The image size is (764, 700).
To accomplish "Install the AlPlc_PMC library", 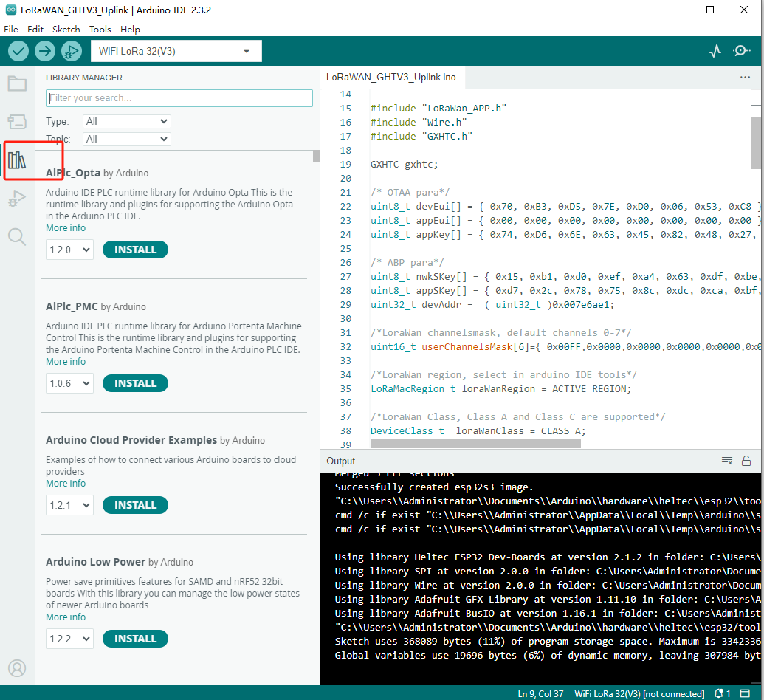I will pos(136,383).
